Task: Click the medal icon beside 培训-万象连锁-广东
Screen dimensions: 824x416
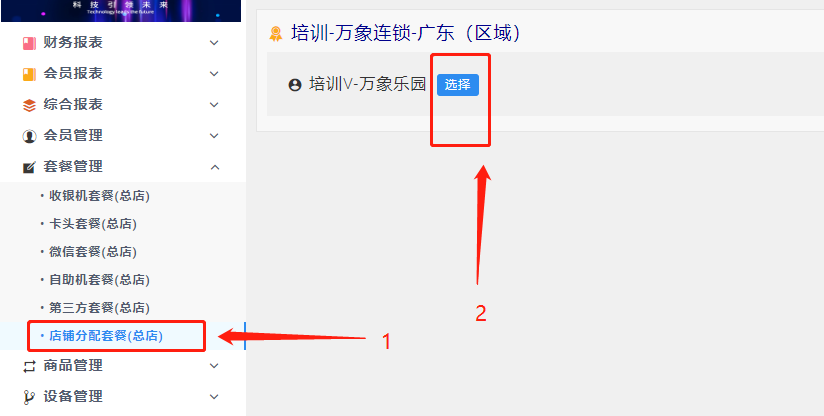Action: [275, 34]
